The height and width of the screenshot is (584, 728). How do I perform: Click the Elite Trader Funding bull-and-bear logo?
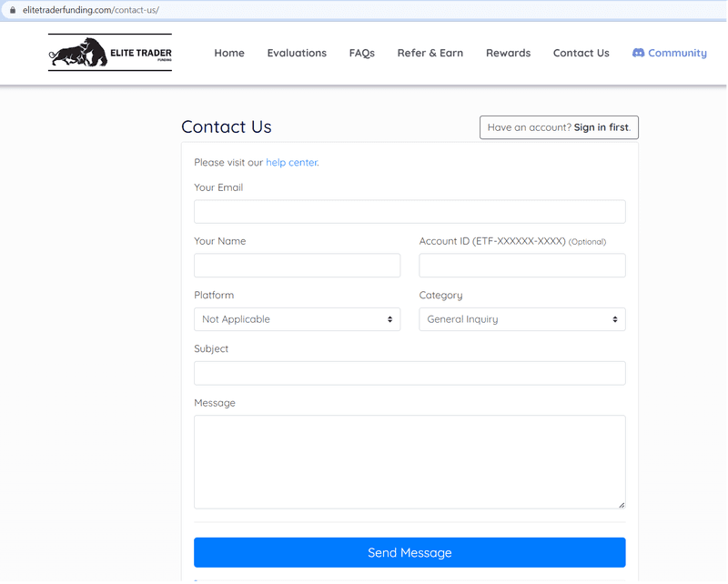(110, 53)
